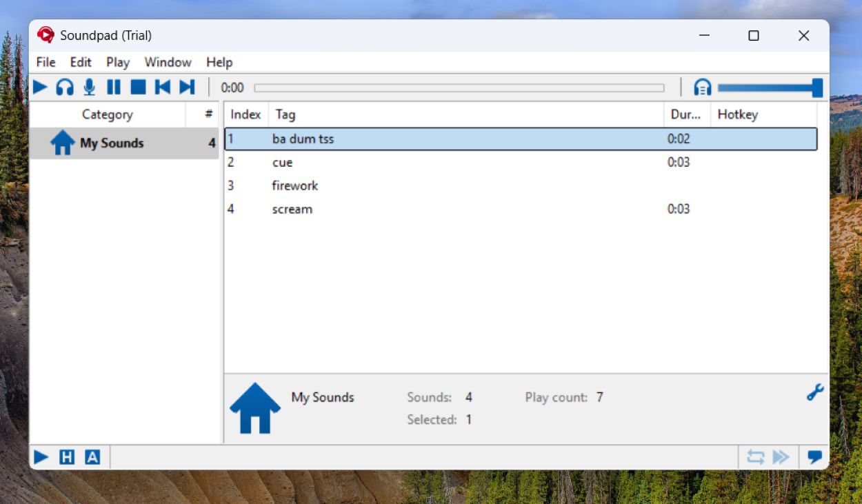Viewport: 862px width, 504px height.
Task: Click the microphone playback icon
Action: 89,87
